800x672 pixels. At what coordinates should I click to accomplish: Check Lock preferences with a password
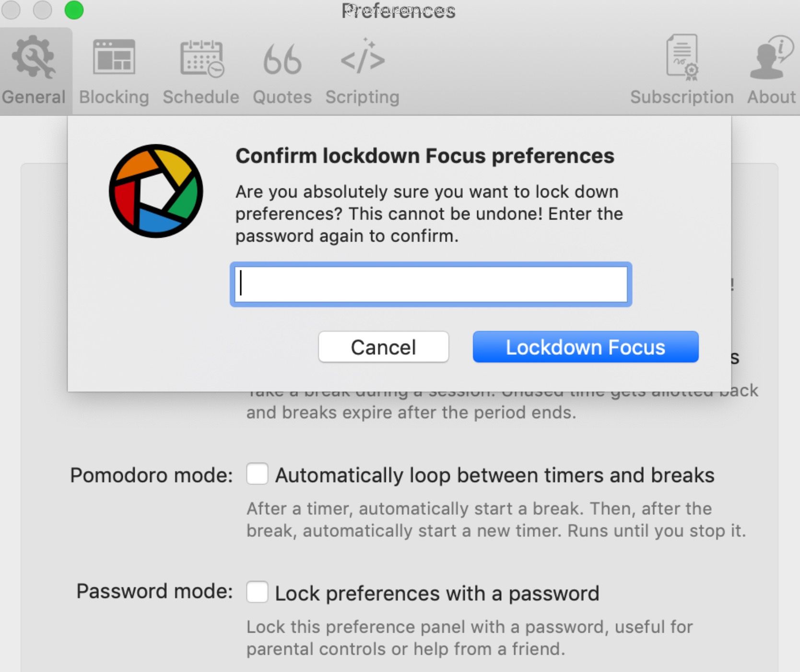point(257,591)
